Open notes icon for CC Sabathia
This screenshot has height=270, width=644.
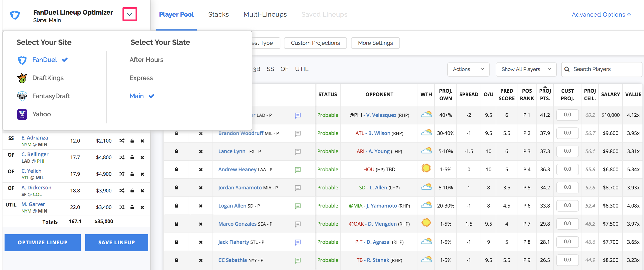click(x=298, y=260)
